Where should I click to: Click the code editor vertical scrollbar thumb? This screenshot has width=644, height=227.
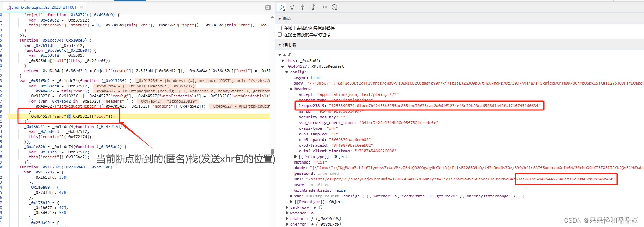coord(272,152)
